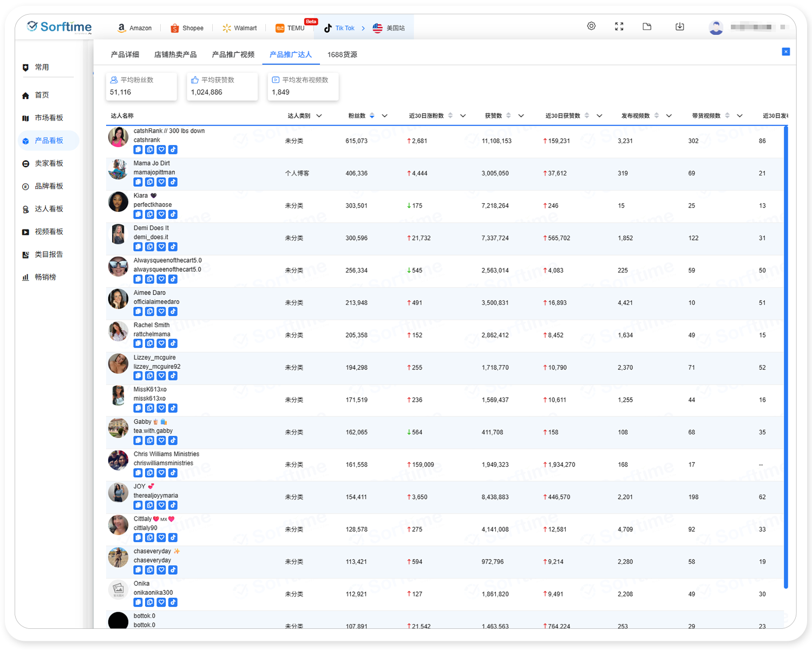812x650 pixels.
Task: Click the fullscreen expand icon
Action: click(x=619, y=27)
